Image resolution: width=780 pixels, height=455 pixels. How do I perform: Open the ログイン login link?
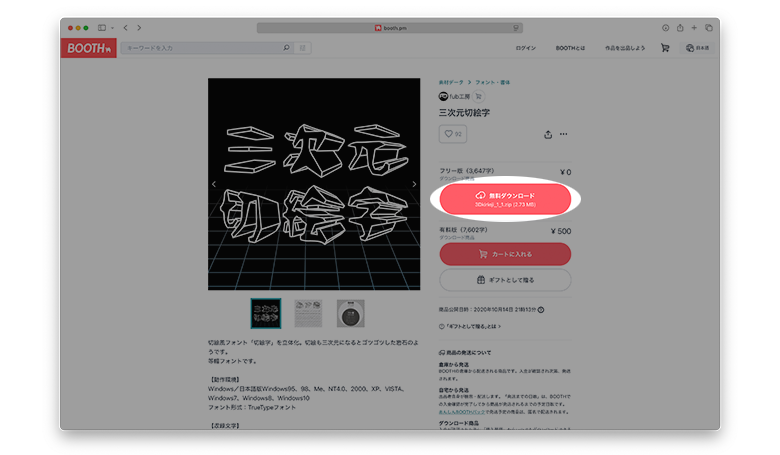525,48
